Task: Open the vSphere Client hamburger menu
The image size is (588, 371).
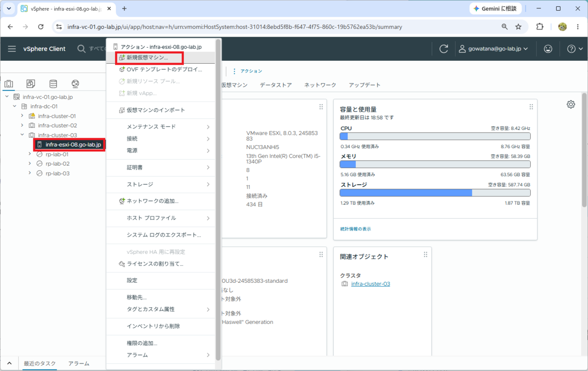Action: coord(12,49)
